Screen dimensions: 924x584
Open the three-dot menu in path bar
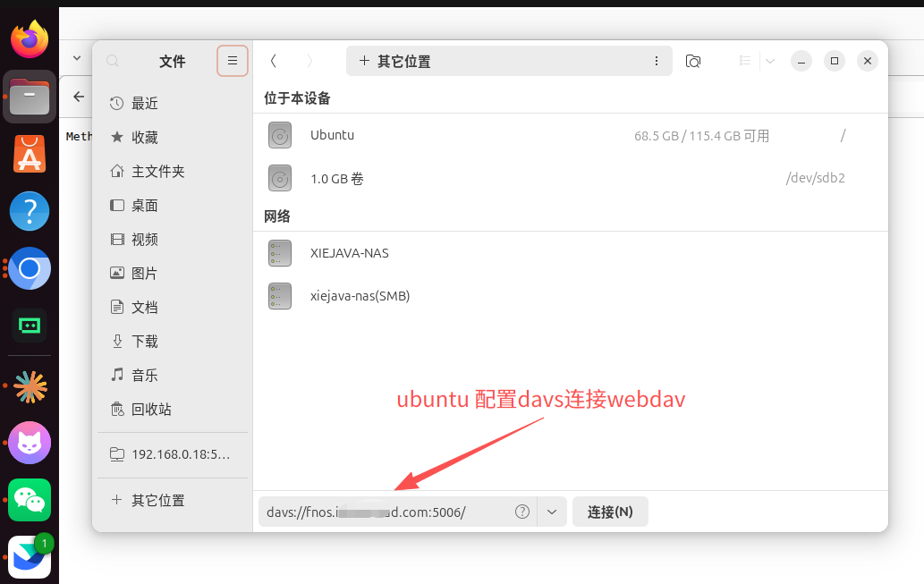(657, 61)
